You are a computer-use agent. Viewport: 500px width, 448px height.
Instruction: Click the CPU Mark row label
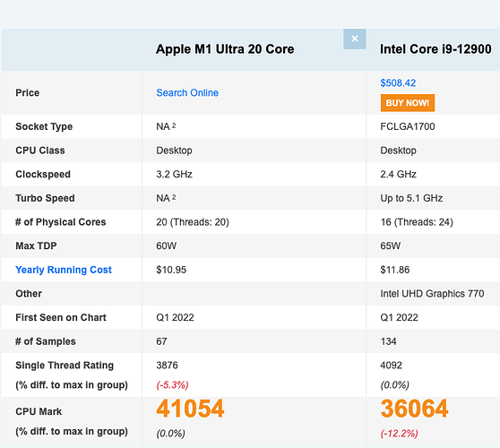point(39,411)
